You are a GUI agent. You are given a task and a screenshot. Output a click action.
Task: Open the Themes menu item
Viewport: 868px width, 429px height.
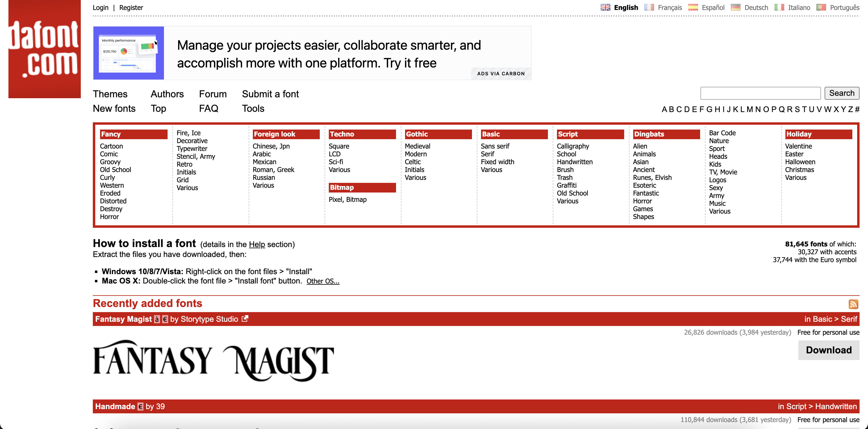(110, 94)
